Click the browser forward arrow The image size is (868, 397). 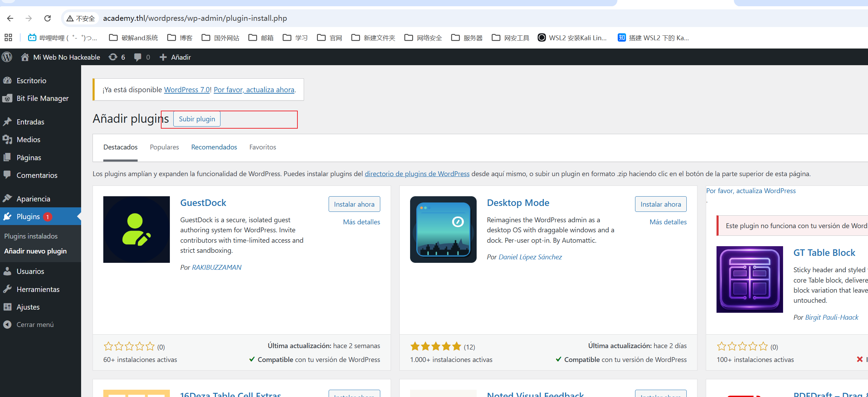point(29,18)
